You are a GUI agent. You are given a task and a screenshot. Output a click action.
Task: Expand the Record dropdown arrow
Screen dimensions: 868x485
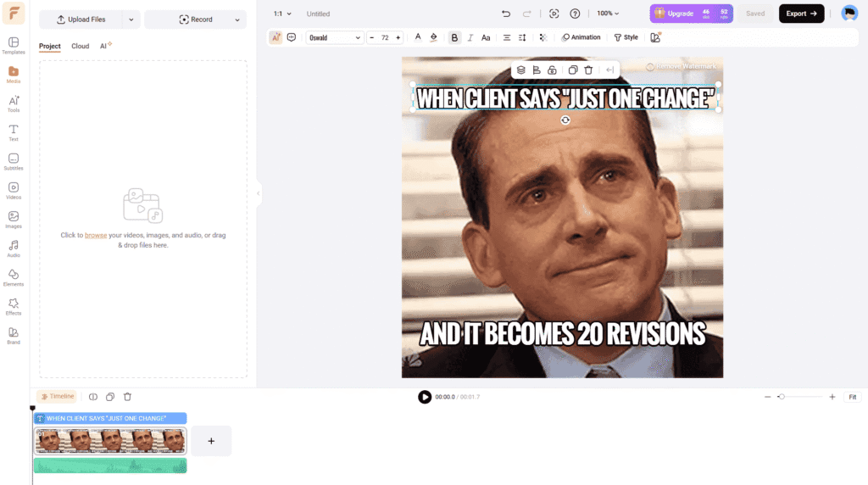click(x=237, y=20)
